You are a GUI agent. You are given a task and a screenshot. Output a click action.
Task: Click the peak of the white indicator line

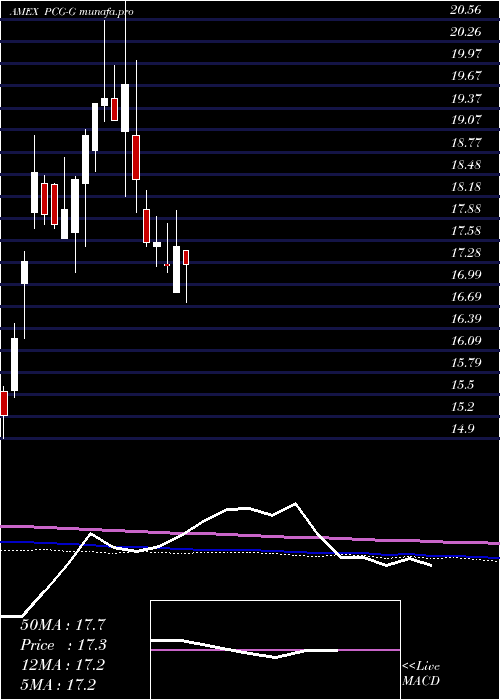(x=295, y=504)
